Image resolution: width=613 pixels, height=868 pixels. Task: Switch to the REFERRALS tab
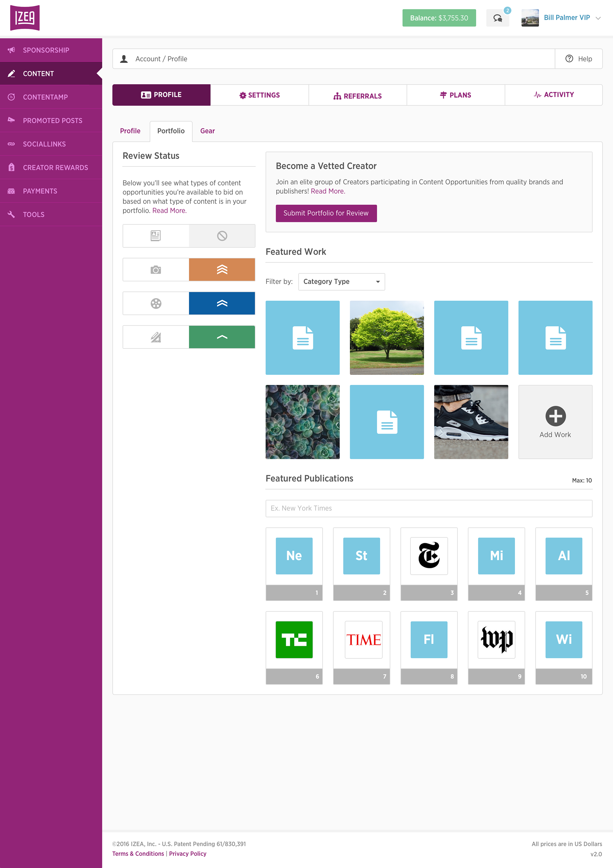point(358,95)
